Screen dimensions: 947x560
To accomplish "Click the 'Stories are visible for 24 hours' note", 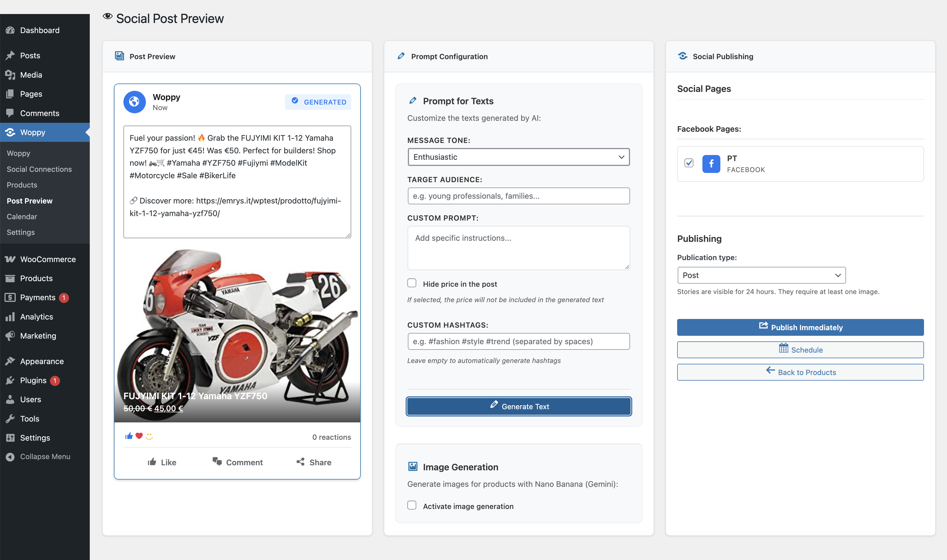I will tap(778, 292).
